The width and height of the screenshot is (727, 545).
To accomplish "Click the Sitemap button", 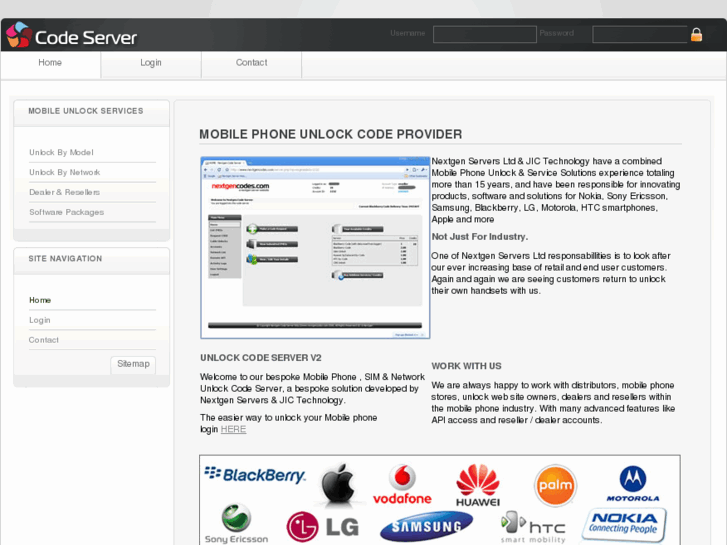I will 133,365.
